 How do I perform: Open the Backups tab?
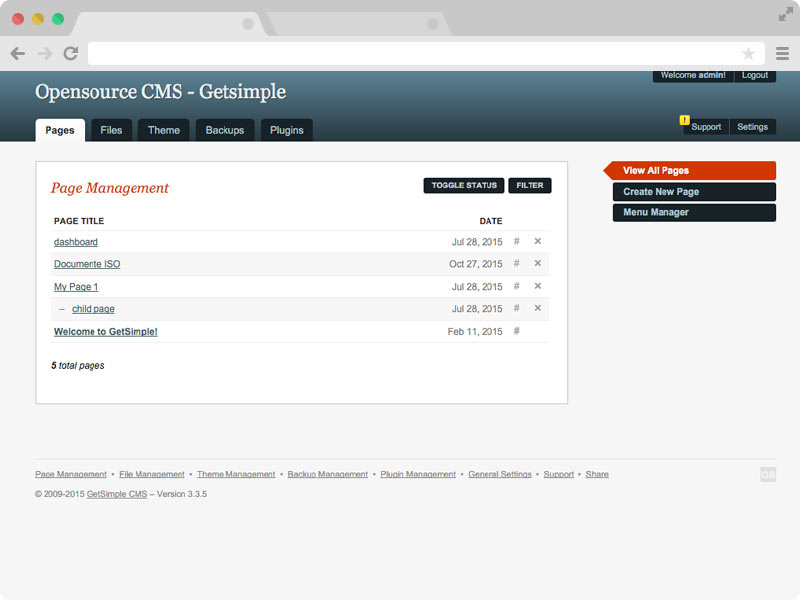(225, 130)
